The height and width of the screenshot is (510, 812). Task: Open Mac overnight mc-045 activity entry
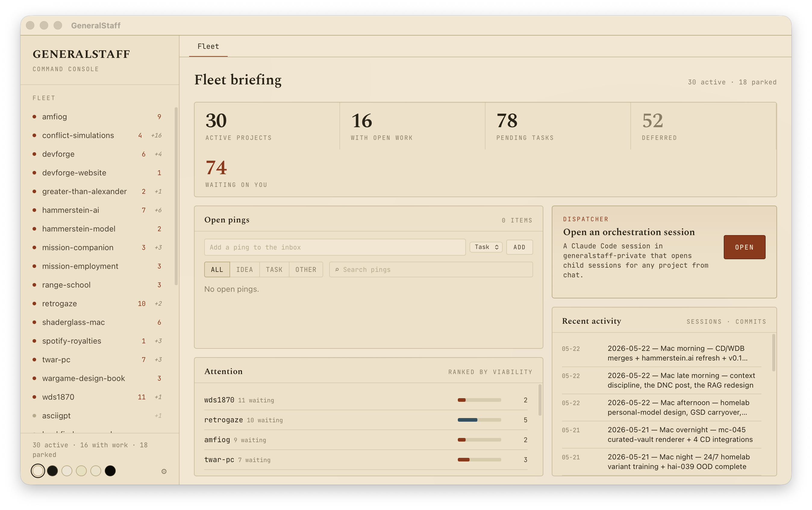[661, 435]
